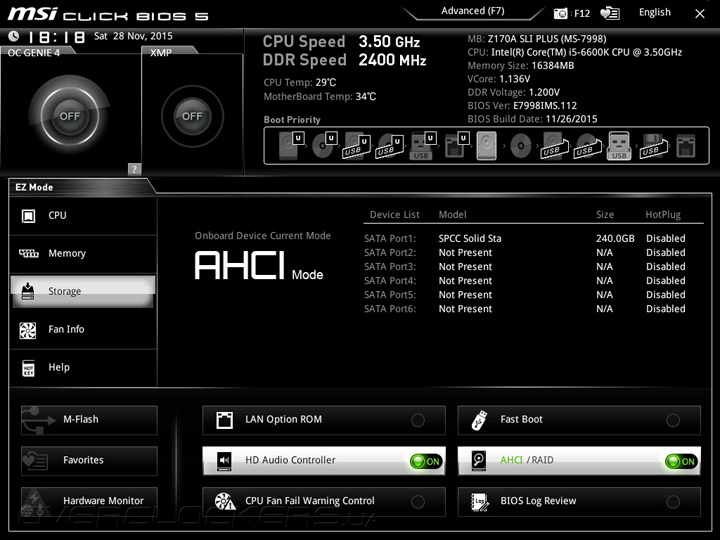Click the SATA Port6 label
Screen dimensions: 720x540
click(390, 309)
